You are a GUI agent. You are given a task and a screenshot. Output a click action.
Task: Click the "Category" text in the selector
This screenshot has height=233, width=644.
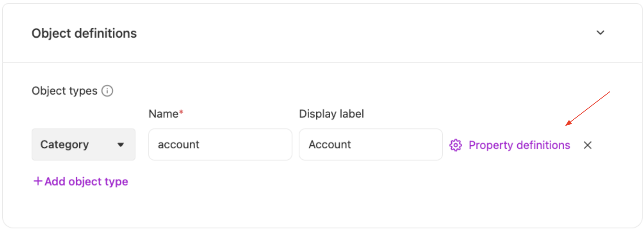pos(64,145)
